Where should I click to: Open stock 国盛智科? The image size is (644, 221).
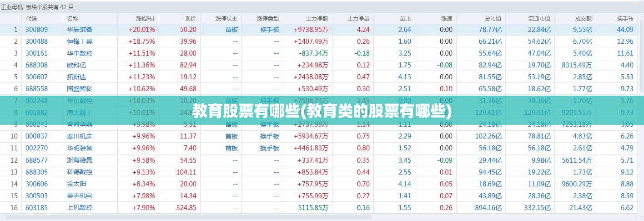(80, 88)
